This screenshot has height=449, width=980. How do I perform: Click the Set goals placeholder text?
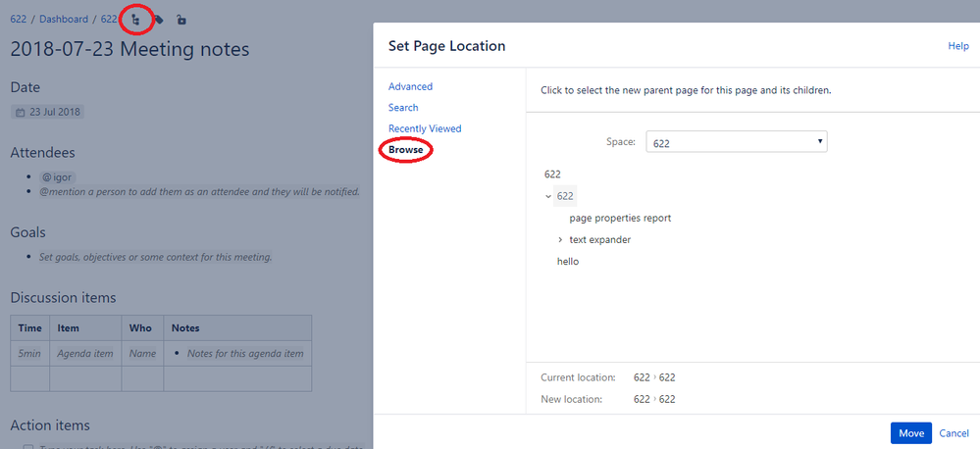tap(156, 257)
